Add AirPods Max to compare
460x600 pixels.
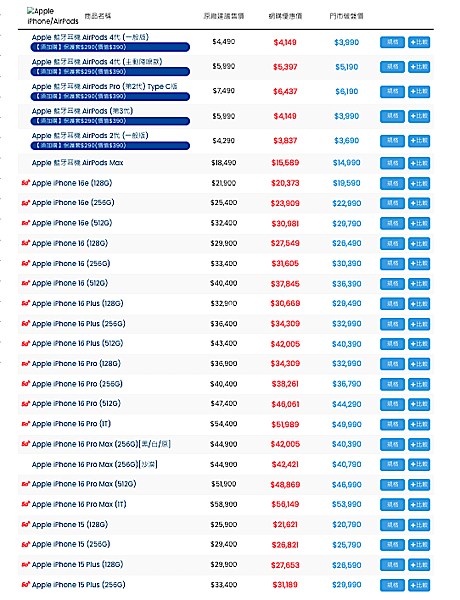(419, 163)
